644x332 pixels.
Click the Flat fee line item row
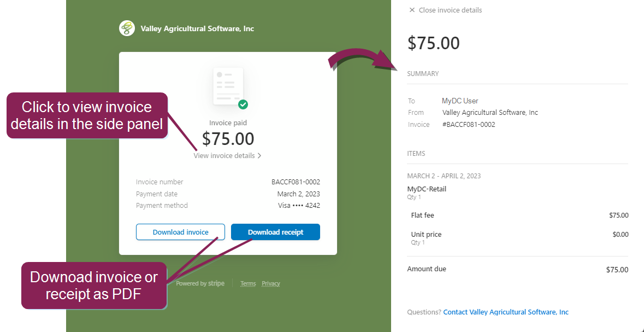518,215
